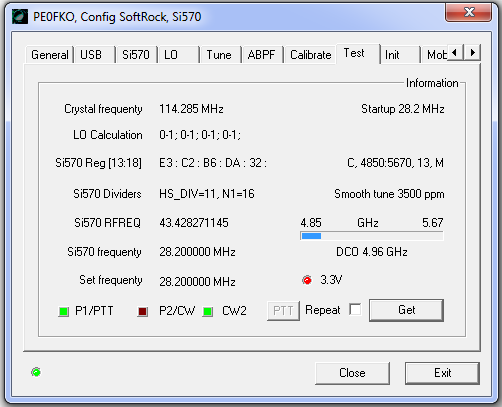
Task: Click the DCO 4.96 GHz label
Action: click(x=372, y=252)
